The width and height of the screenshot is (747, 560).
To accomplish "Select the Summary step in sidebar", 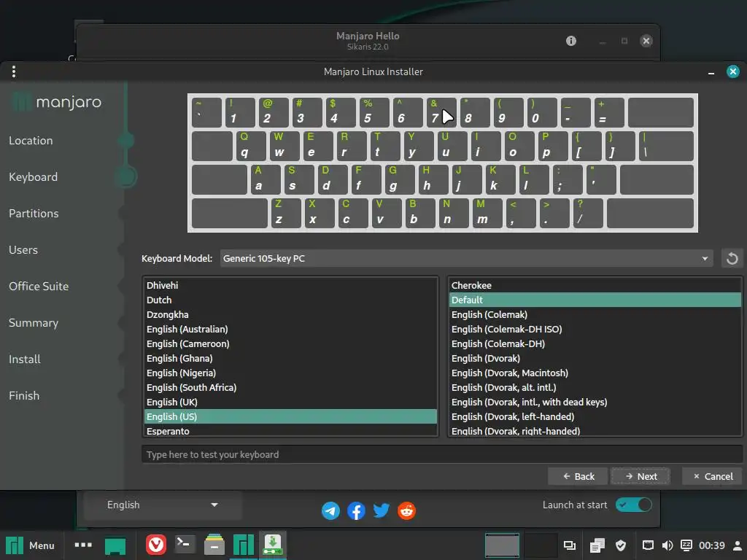I will click(34, 323).
